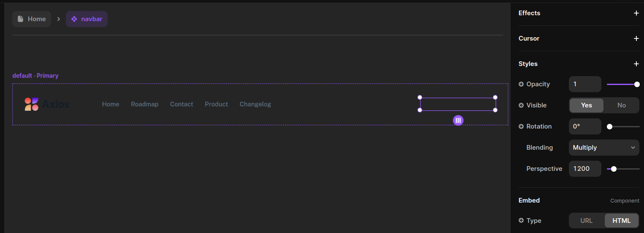Image resolution: width=644 pixels, height=233 pixels.
Task: Click the variable plus icon beside Visible
Action: 521,105
